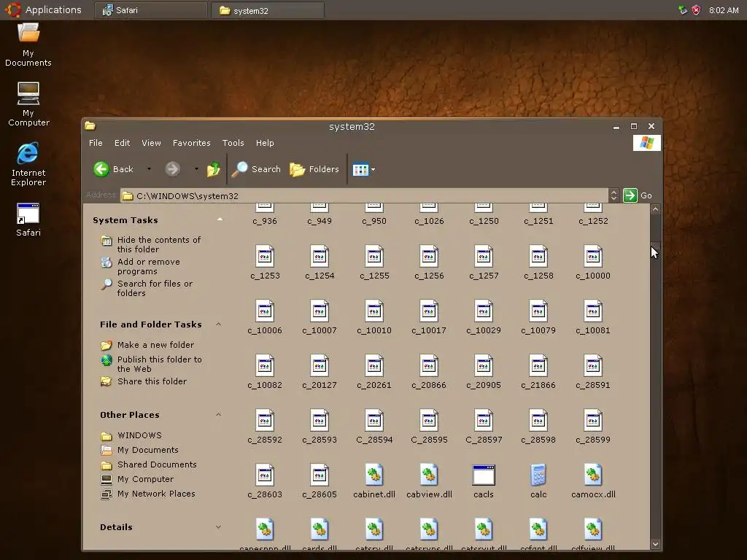
Task: Switch to system32 in the taskbar
Action: 268,10
